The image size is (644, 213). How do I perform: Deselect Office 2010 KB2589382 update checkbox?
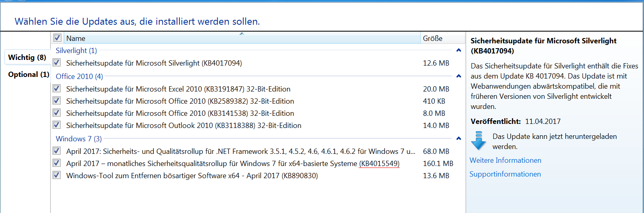pos(57,101)
